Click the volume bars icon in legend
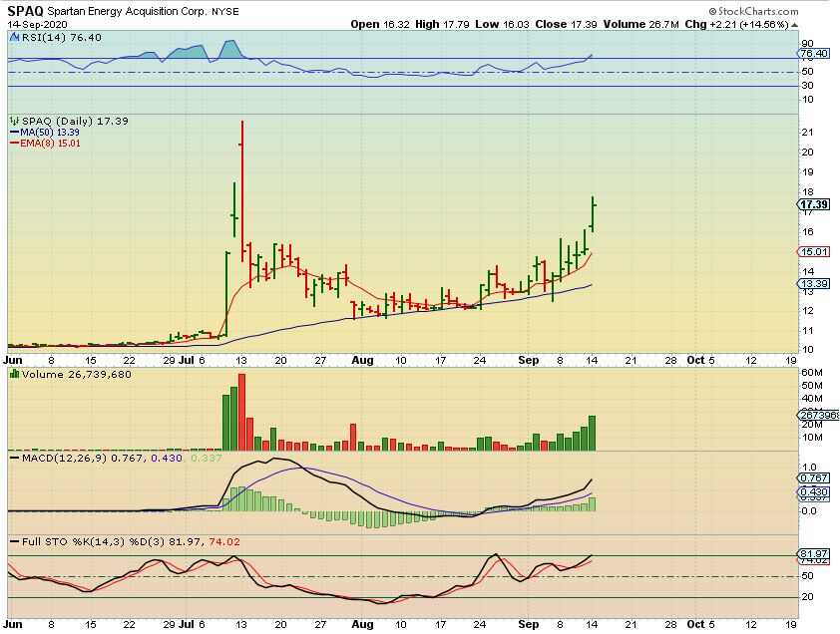The width and height of the screenshot is (840, 634). (x=14, y=374)
